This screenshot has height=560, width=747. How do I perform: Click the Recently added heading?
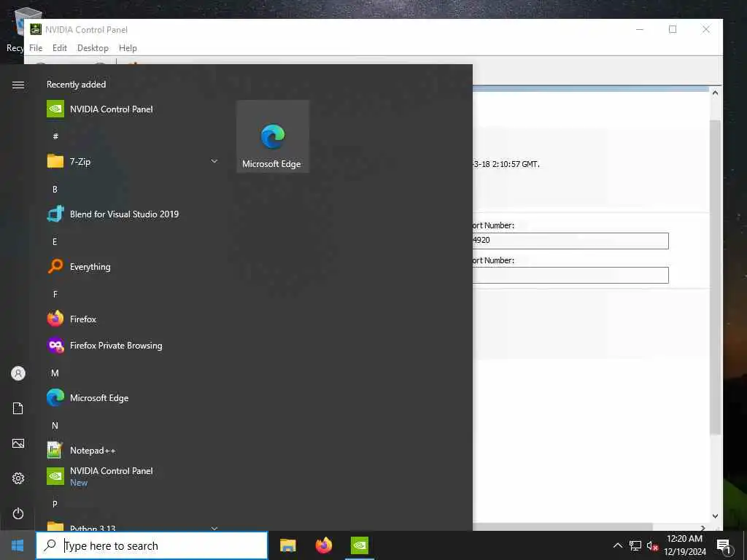pos(76,85)
